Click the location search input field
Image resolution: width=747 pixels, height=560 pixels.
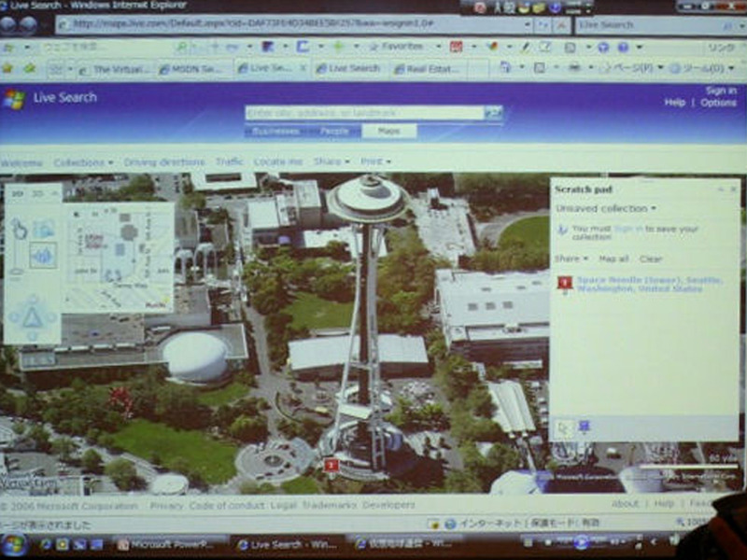point(364,113)
